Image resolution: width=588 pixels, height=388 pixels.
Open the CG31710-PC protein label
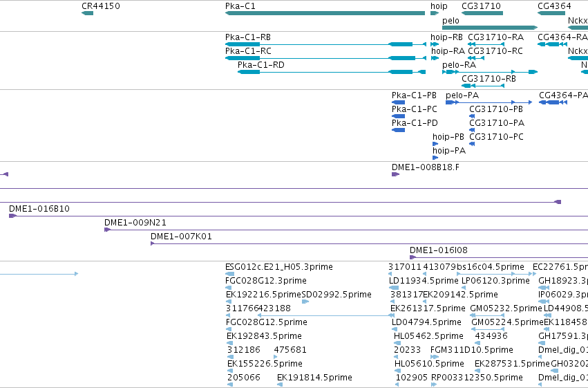click(x=497, y=137)
